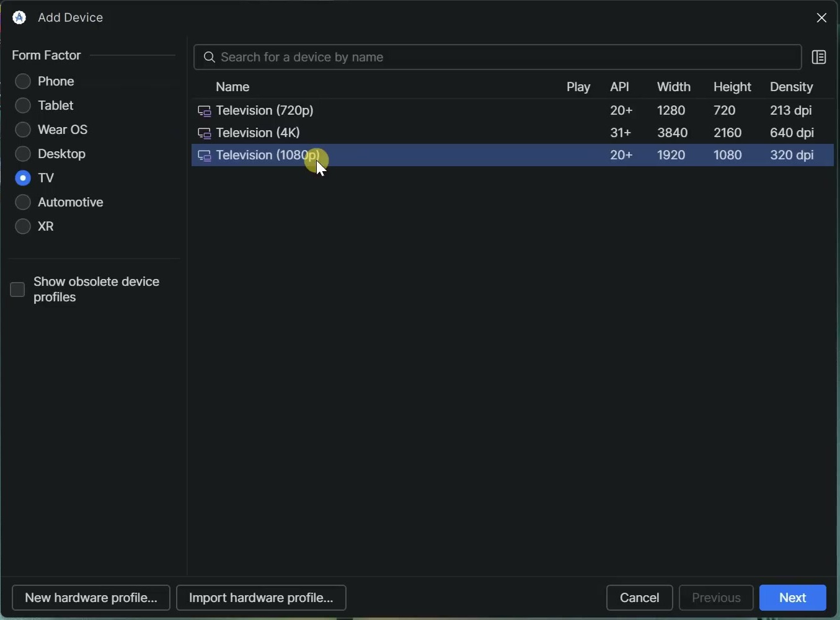Click the 1920 width value
The image size is (840, 620).
click(x=673, y=156)
